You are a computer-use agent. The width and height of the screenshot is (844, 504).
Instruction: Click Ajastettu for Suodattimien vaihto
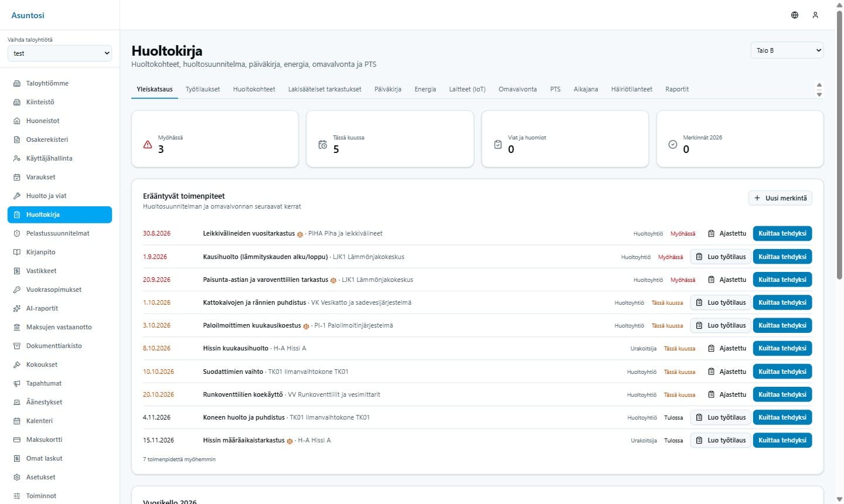[727, 372]
